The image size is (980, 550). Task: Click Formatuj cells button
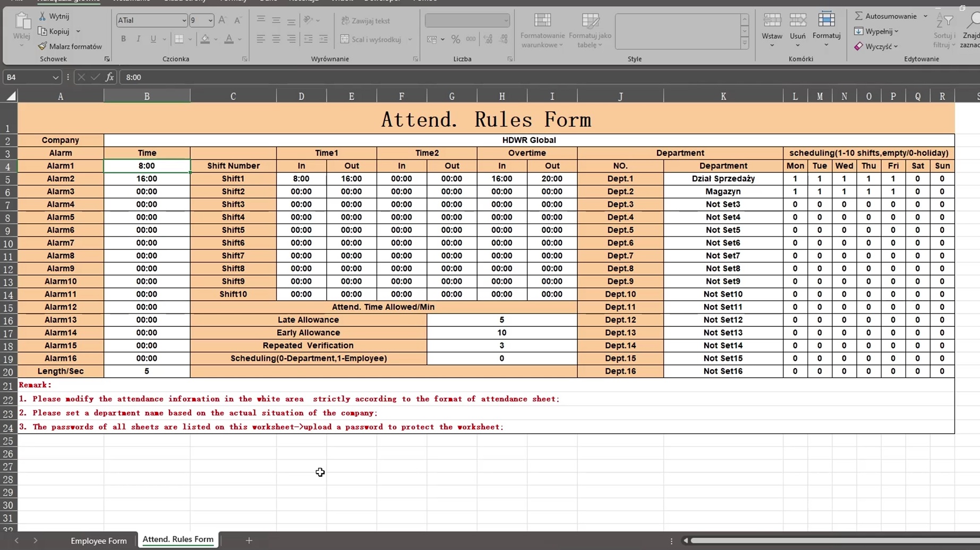click(826, 30)
